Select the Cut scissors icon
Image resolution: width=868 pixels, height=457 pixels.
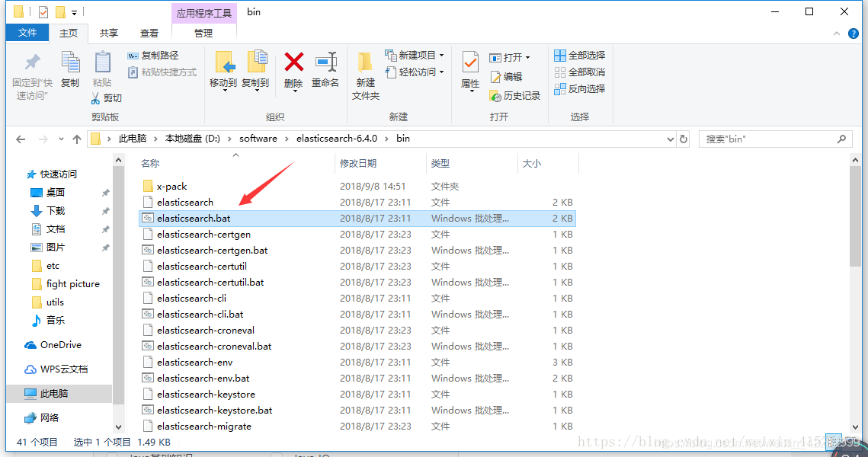(x=95, y=98)
